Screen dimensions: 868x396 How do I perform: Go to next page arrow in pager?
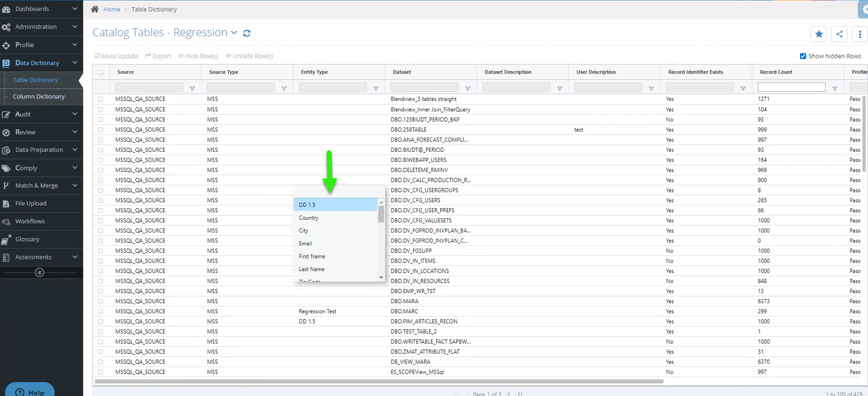point(509,393)
